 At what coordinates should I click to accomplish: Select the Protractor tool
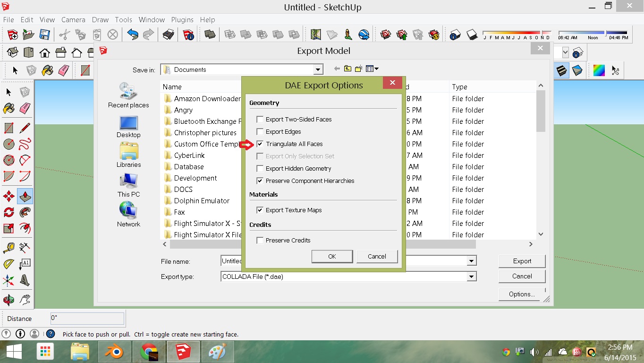tap(8, 264)
